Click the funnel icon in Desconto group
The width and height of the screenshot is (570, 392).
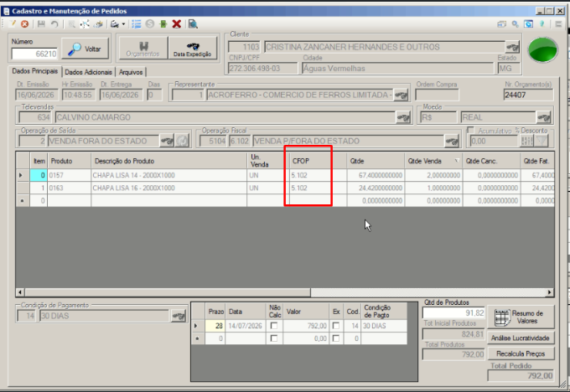[541, 141]
